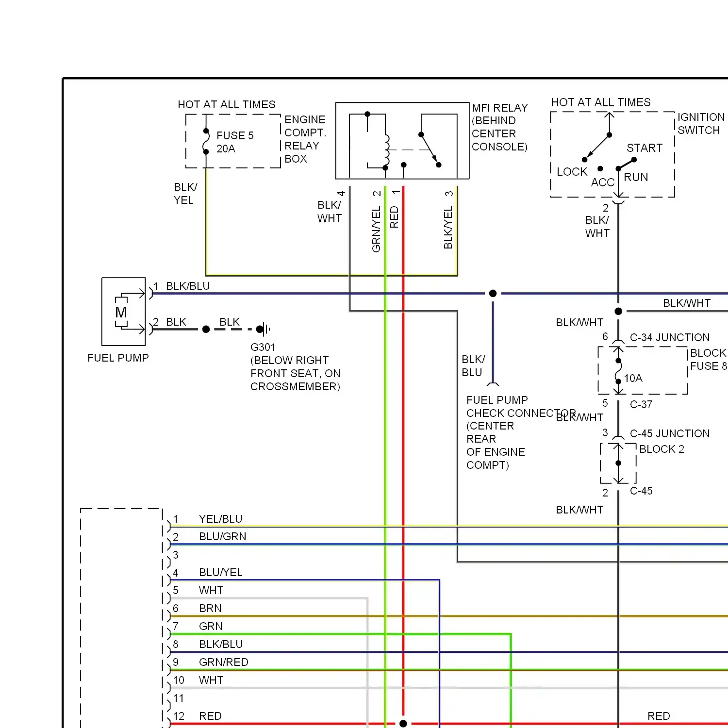
Task: Click the "GRN" pin 7 wire label
Action: [x=210, y=626]
